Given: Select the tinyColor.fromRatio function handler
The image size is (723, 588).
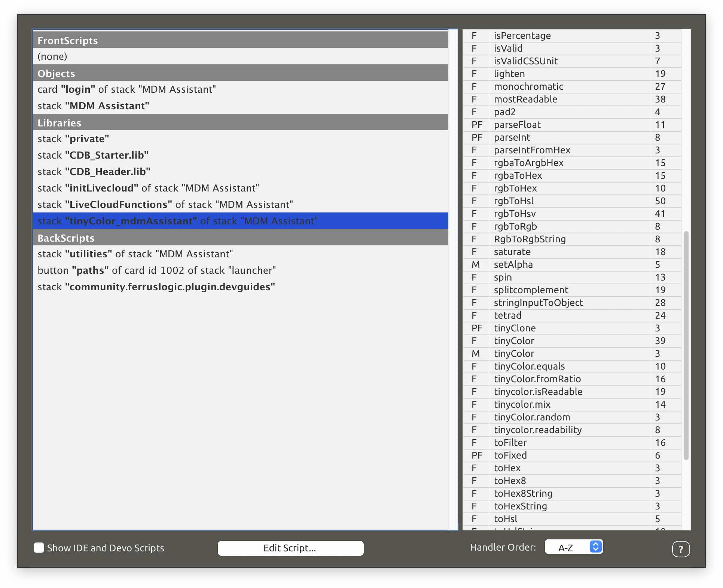Looking at the screenshot, I should 537,379.
